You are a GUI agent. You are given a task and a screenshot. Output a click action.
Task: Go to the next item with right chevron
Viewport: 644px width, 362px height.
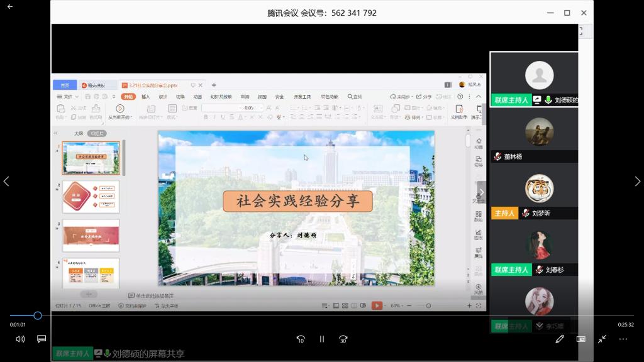(x=636, y=181)
